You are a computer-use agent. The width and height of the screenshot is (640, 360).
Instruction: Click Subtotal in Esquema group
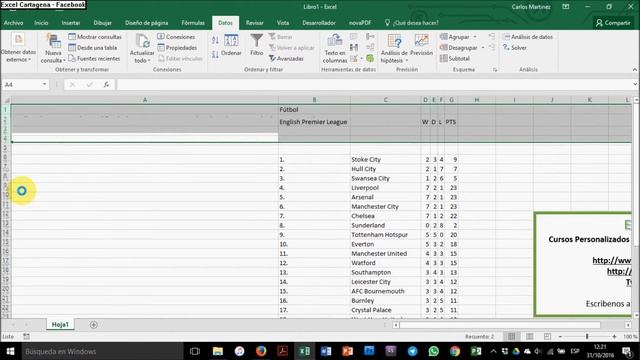(455, 58)
